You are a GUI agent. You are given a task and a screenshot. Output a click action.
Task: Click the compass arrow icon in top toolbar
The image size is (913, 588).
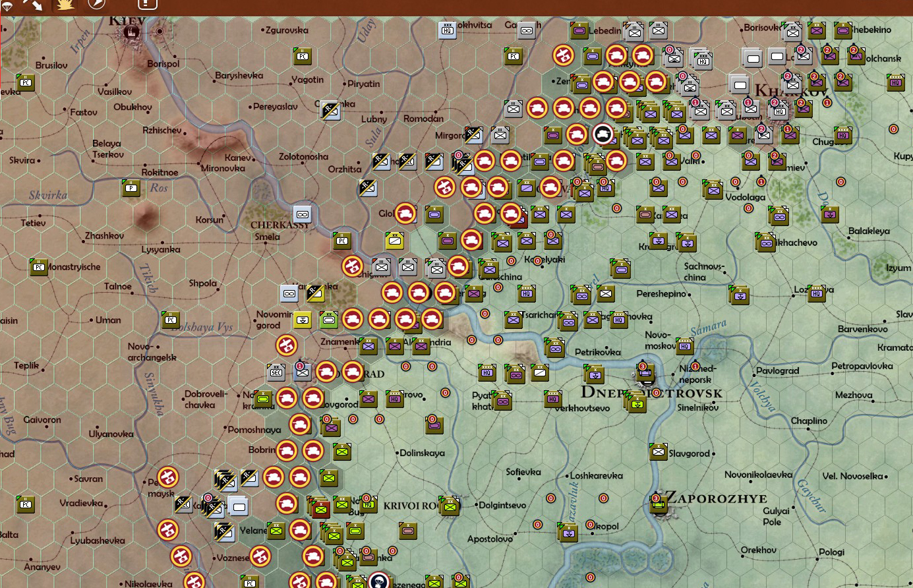pos(96,3)
